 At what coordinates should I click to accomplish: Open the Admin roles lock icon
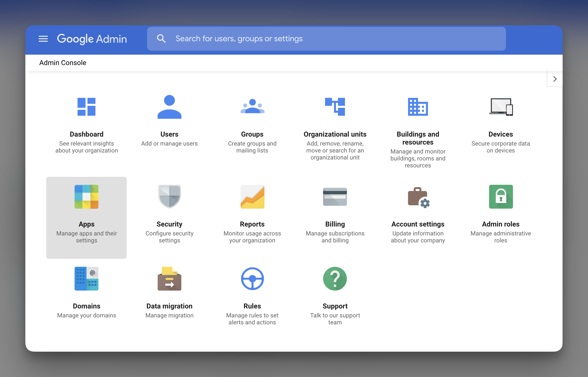coord(501,197)
